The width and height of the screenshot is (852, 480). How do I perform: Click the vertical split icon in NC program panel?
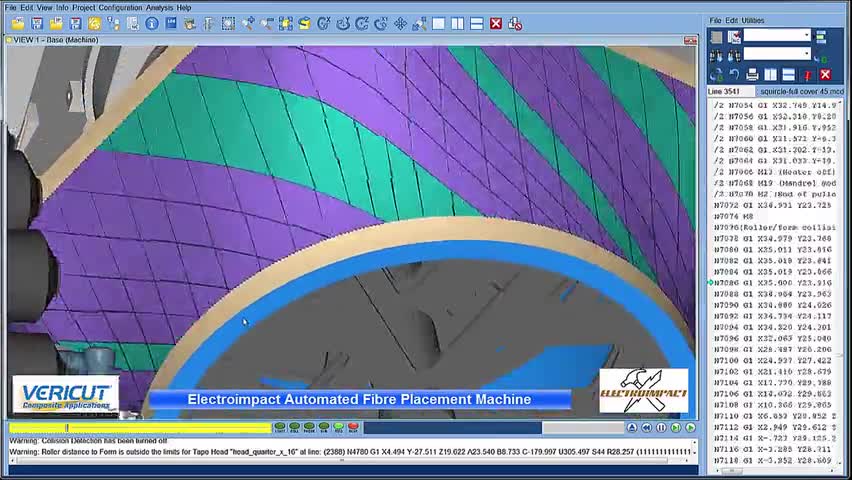770,74
